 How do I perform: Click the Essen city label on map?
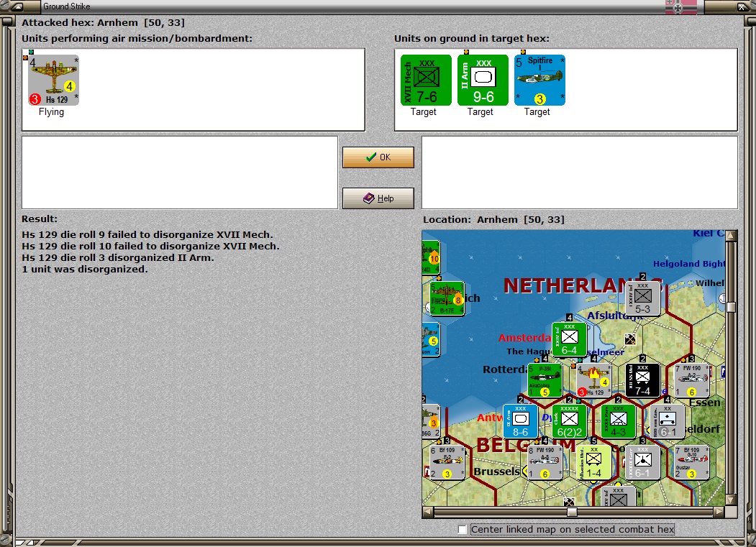point(704,403)
